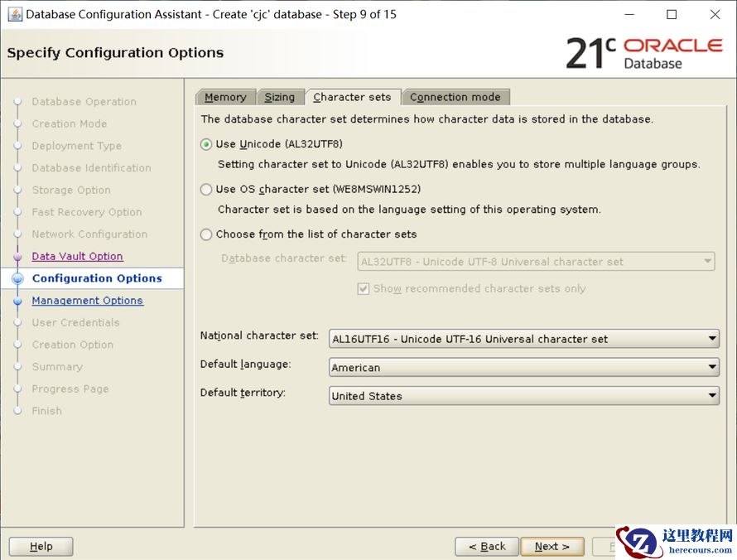
Task: Click the Summary step label
Action: click(57, 367)
